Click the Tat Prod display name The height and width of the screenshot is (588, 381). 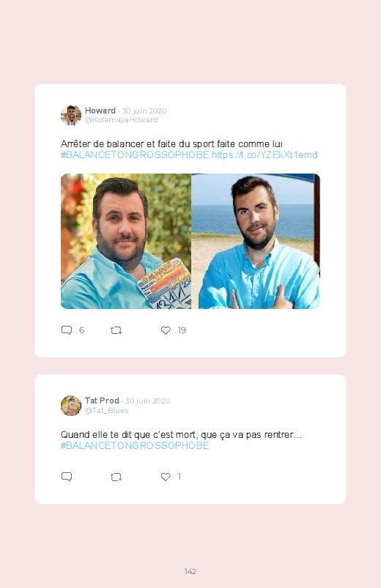(102, 401)
